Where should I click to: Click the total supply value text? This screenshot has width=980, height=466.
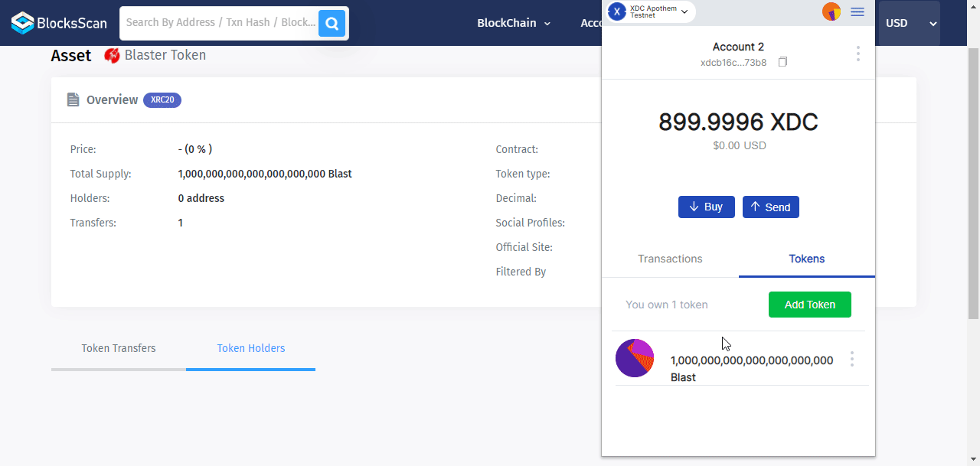tap(265, 174)
